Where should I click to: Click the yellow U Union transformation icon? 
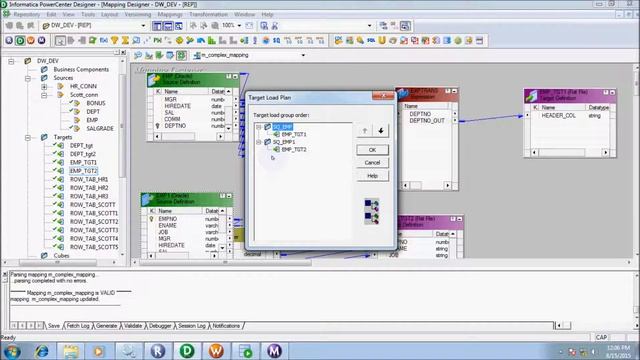(382, 40)
